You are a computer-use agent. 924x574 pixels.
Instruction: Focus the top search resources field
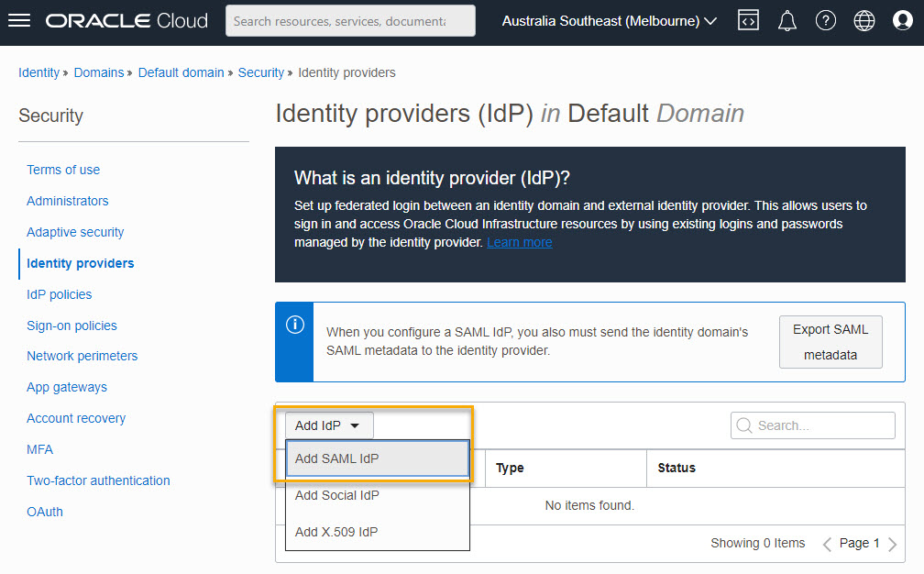tap(350, 21)
